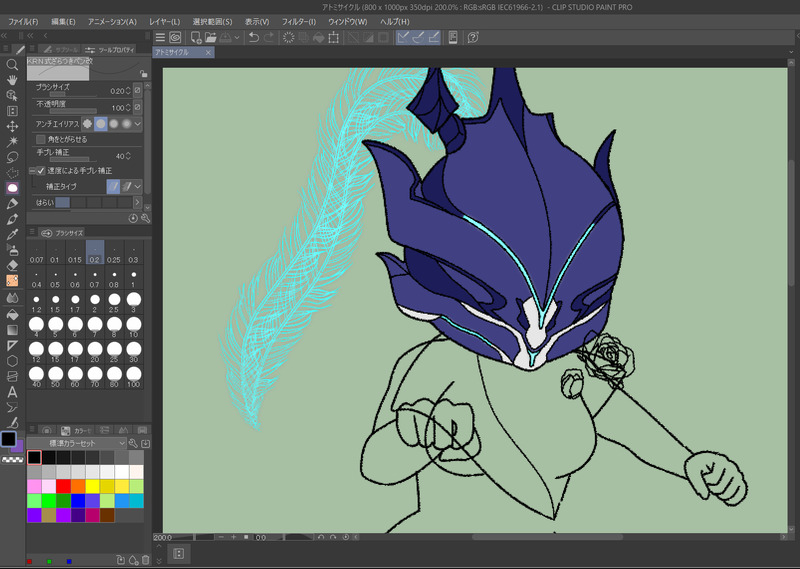Create a new canvas with the New icon
Screen dimensions: 800x569
pyautogui.click(x=195, y=37)
